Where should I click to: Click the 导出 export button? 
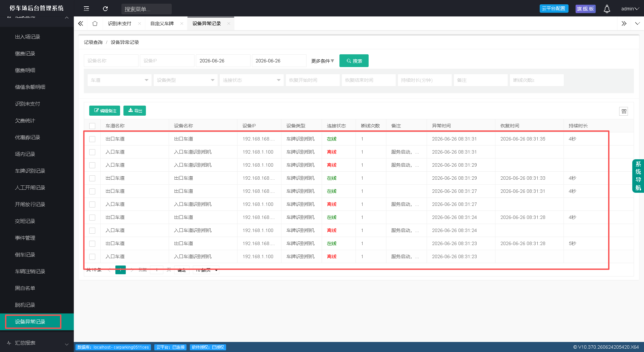pos(135,111)
